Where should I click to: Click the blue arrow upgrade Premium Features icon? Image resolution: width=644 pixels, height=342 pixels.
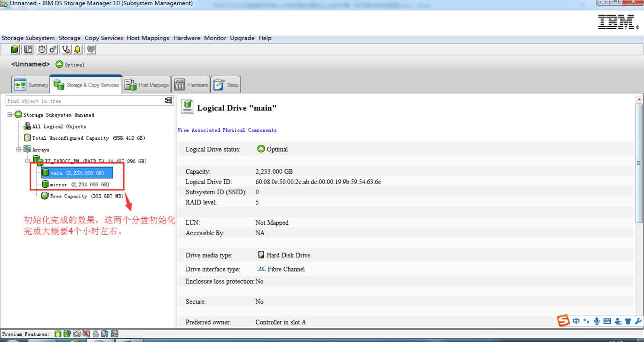click(x=105, y=334)
